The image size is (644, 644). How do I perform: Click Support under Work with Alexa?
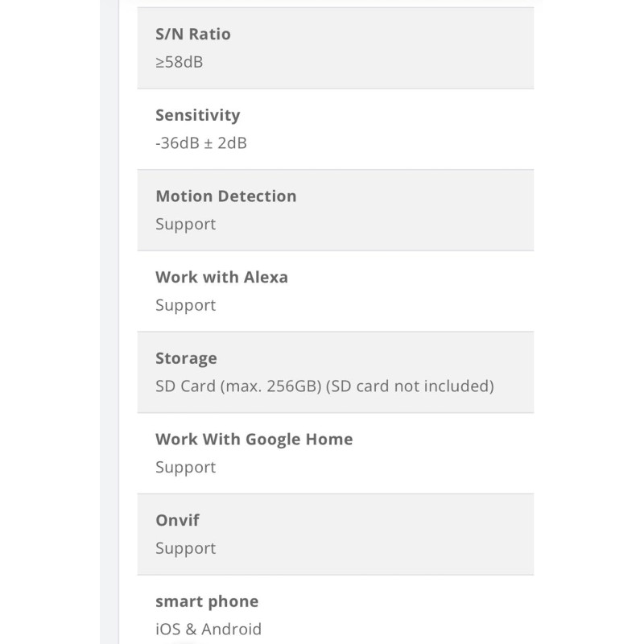(186, 306)
